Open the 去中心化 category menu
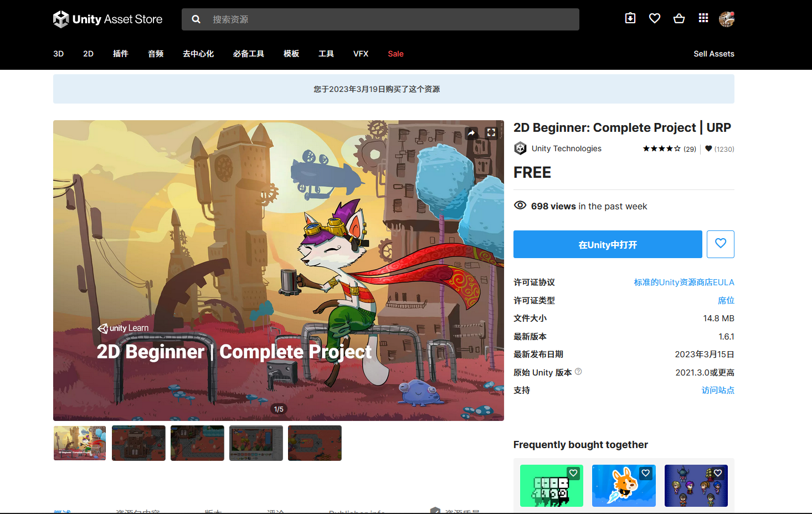This screenshot has height=514, width=812. point(198,54)
